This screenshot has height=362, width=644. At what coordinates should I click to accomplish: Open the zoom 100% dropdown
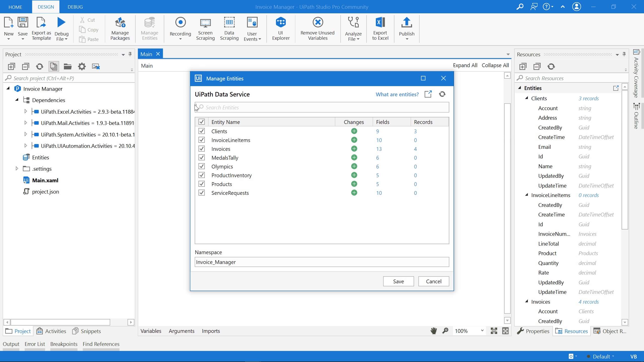pyautogui.click(x=482, y=331)
